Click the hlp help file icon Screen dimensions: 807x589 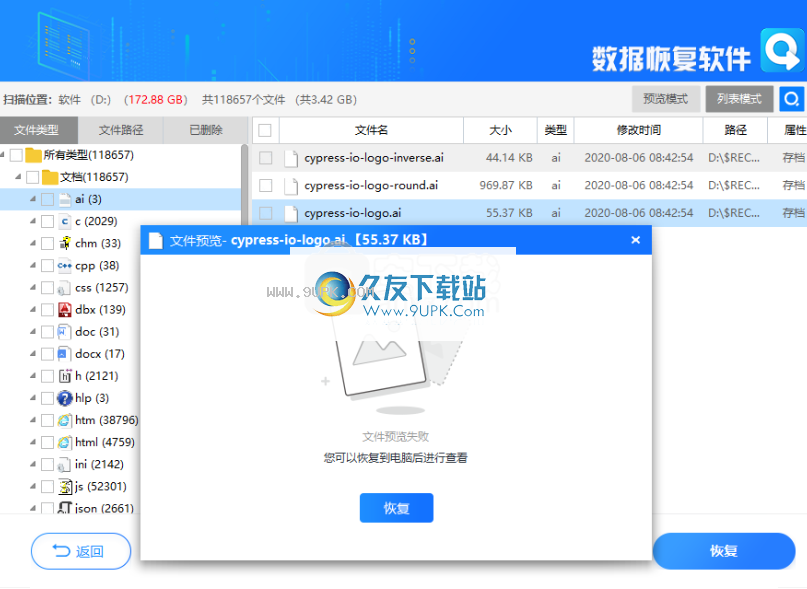[64, 399]
